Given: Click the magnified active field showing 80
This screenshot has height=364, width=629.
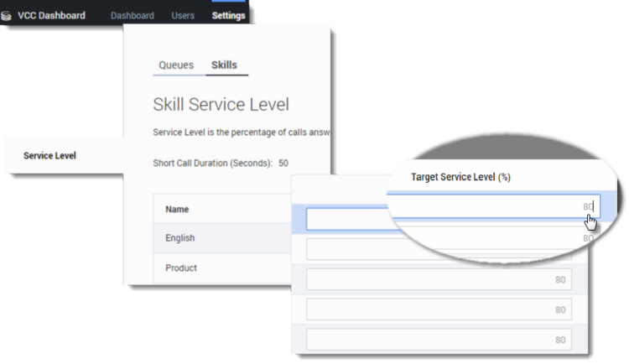Looking at the screenshot, I should (x=496, y=206).
